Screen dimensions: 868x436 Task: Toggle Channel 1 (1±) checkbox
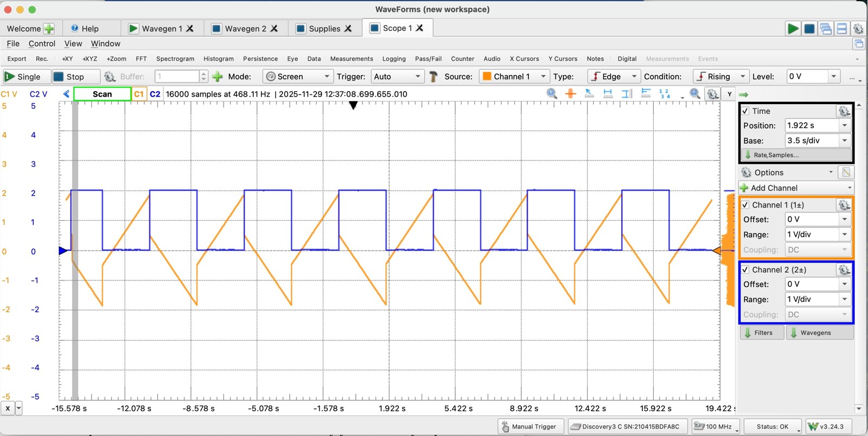point(745,205)
